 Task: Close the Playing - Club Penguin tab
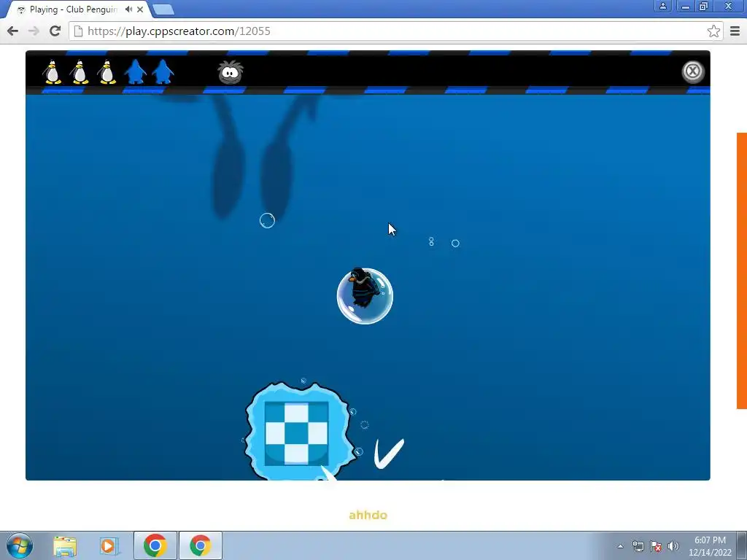[140, 9]
